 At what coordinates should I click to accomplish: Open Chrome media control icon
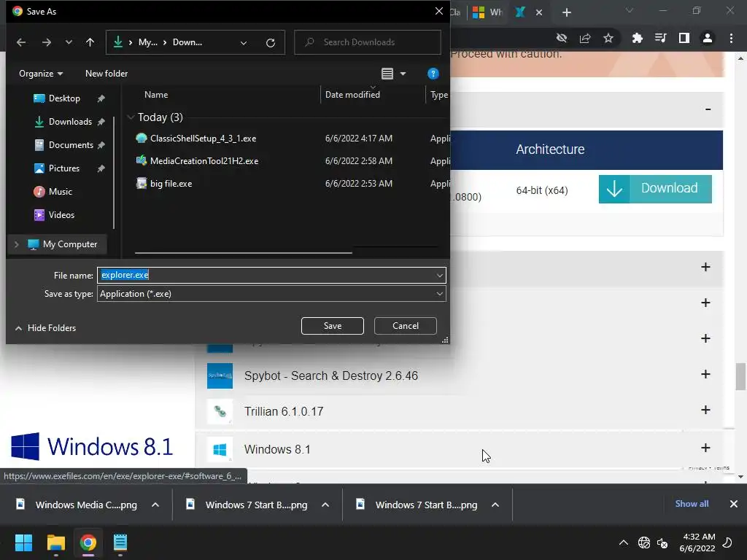[x=660, y=38]
